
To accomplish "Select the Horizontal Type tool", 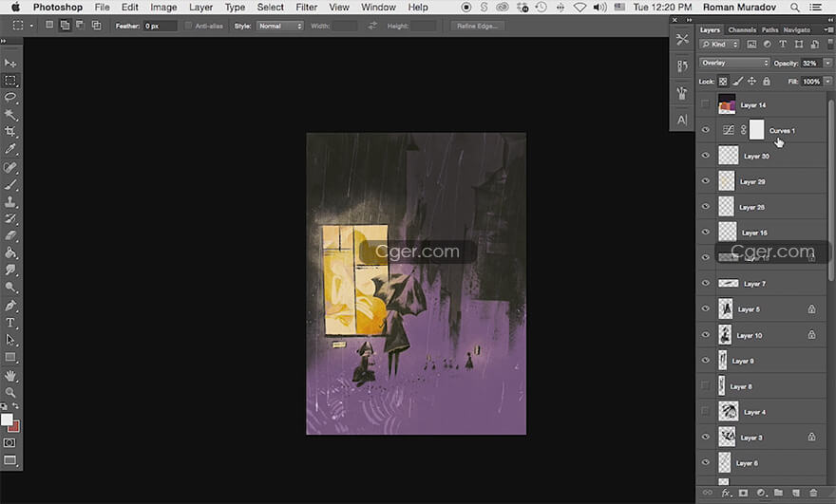I will (10, 323).
